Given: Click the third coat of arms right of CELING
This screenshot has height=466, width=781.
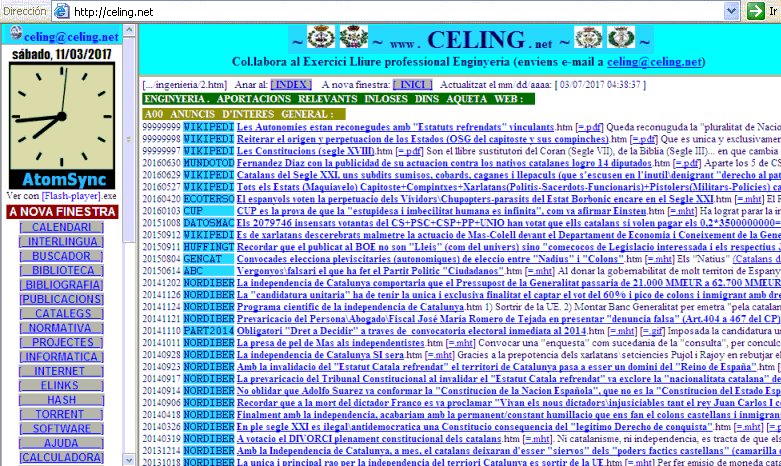Looking at the screenshot, I should click(588, 37).
